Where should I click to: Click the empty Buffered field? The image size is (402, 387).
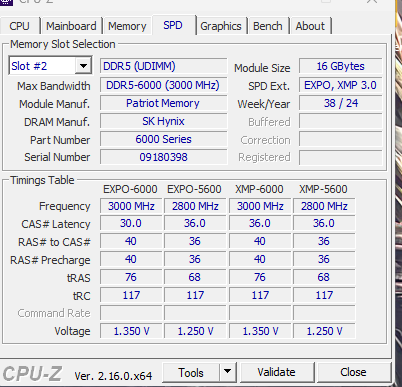[340, 121]
